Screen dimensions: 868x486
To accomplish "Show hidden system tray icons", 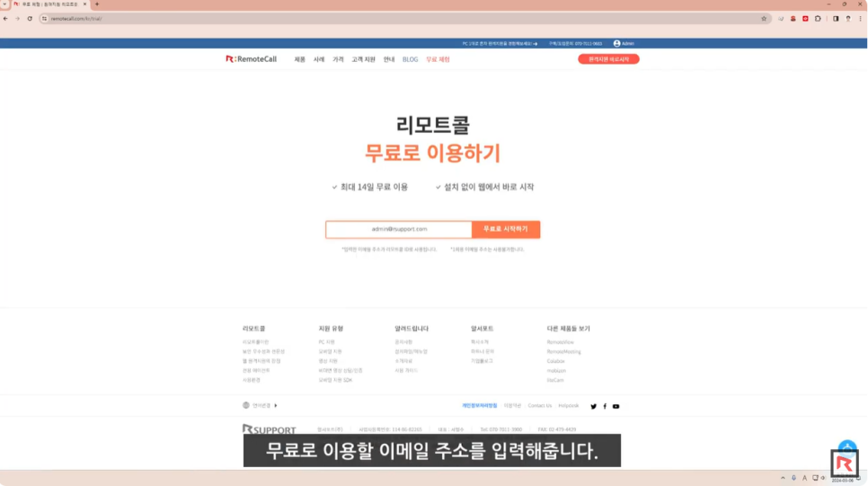I will 783,478.
